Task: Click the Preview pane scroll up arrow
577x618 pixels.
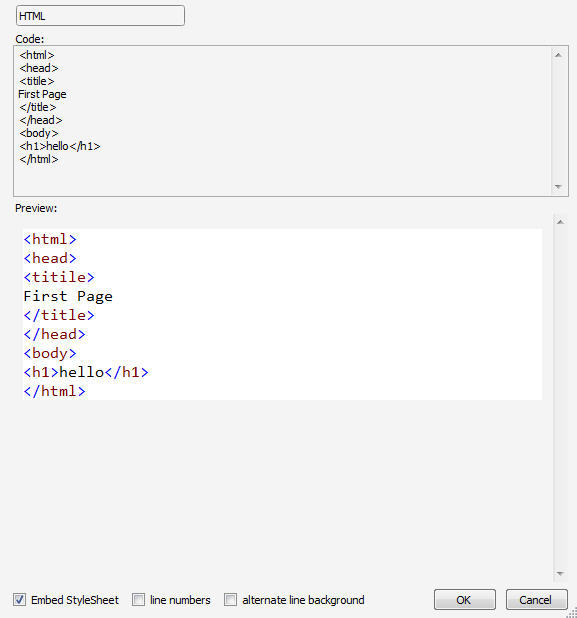Action: (x=560, y=222)
